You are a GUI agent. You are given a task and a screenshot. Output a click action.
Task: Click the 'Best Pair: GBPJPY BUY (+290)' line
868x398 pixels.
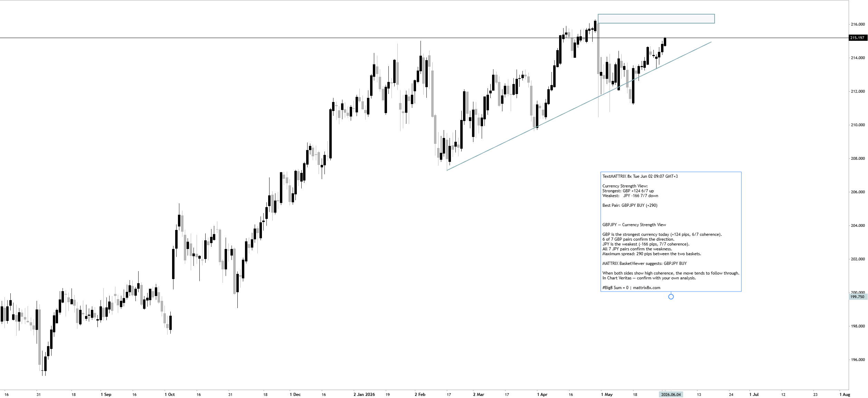[630, 205]
